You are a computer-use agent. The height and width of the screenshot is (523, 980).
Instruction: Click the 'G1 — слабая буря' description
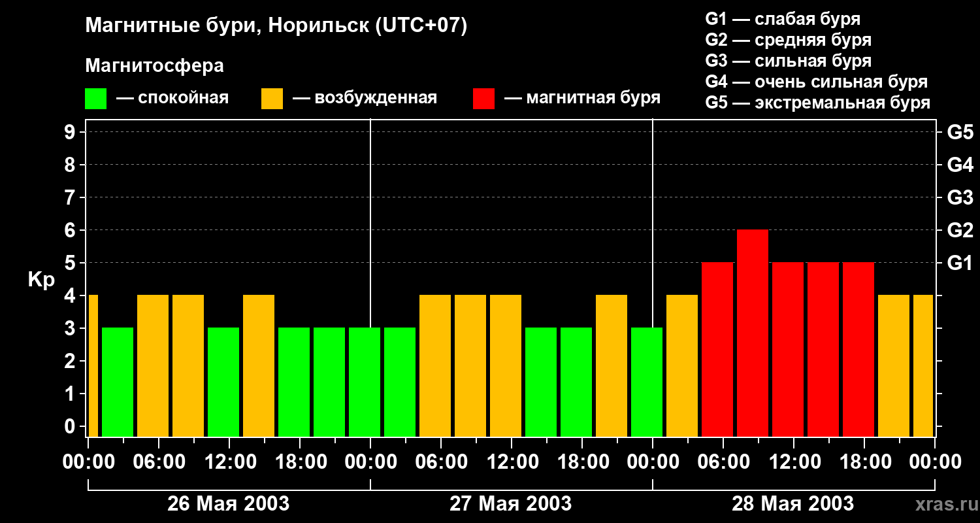pos(783,19)
